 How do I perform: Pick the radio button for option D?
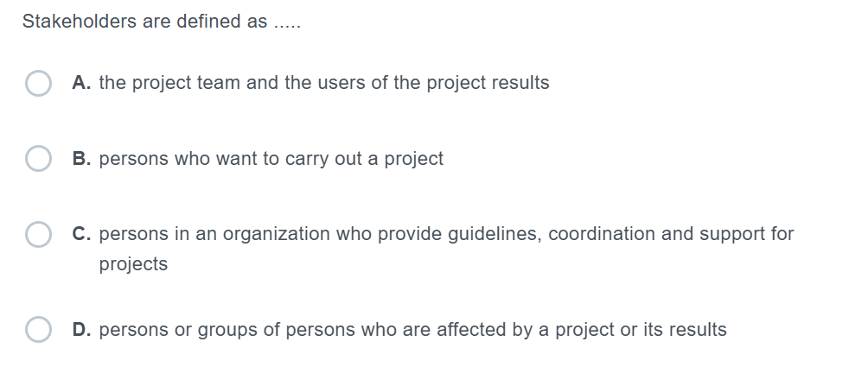tap(38, 330)
